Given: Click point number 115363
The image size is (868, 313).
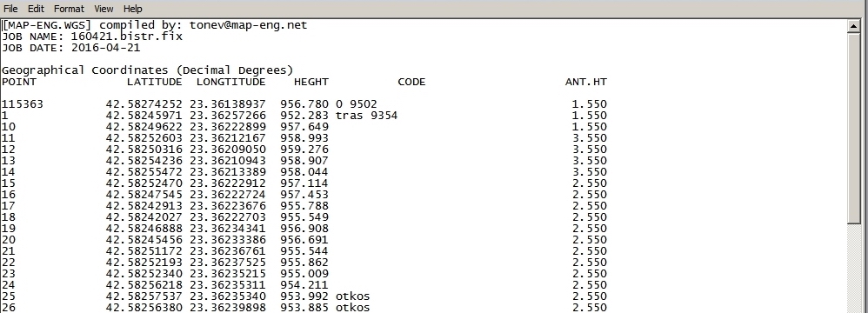Looking at the screenshot, I should point(22,104).
